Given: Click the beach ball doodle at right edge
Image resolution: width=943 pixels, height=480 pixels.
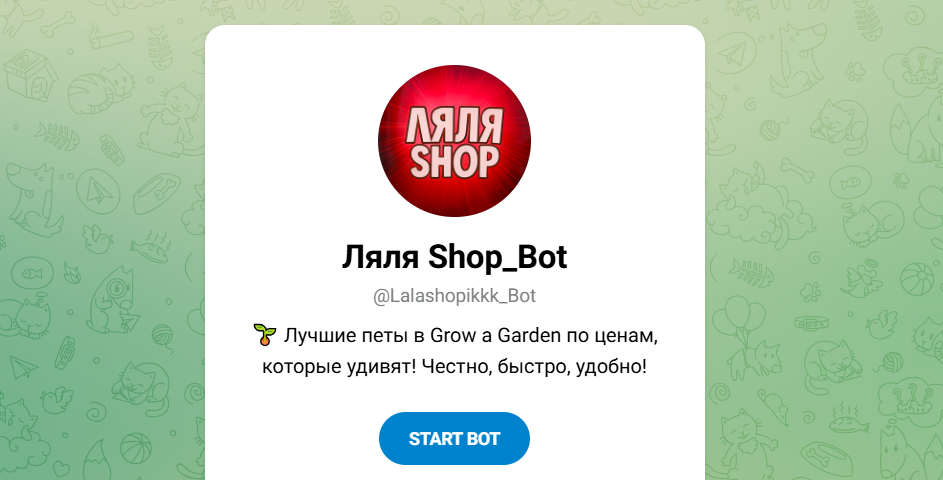Looking at the screenshot, I should coord(917,279).
